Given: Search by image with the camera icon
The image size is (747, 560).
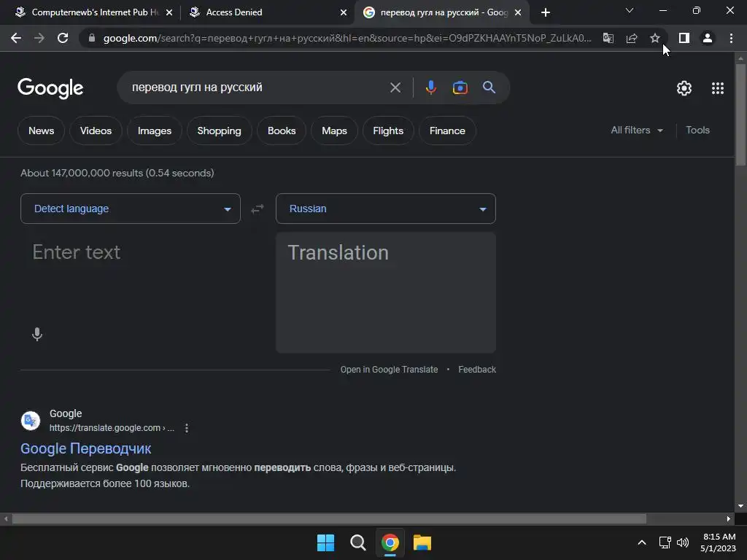Looking at the screenshot, I should 460,87.
